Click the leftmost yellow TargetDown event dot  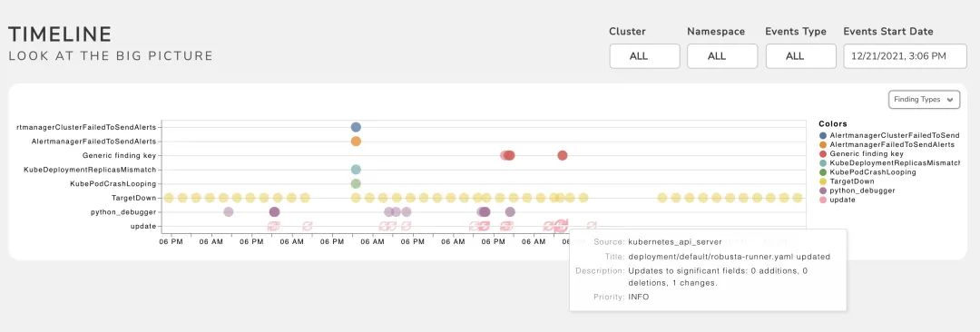pyautogui.click(x=168, y=198)
